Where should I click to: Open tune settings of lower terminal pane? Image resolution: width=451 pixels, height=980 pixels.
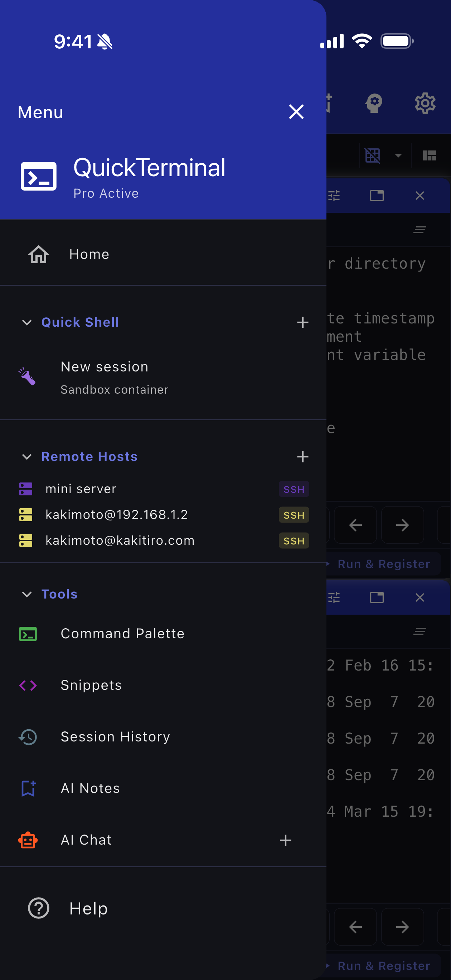[x=334, y=598]
